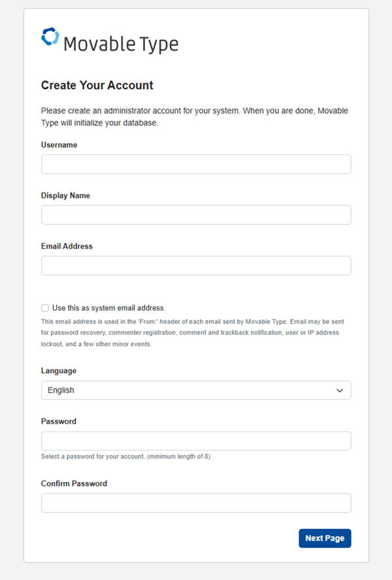Click the Movable Type wordmark text
Viewport: 392px width, 580px height.
[120, 44]
